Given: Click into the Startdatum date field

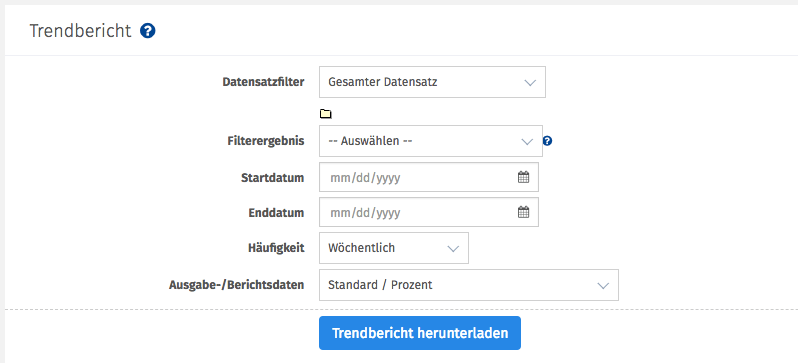Looking at the screenshot, I should pyautogui.click(x=429, y=177).
